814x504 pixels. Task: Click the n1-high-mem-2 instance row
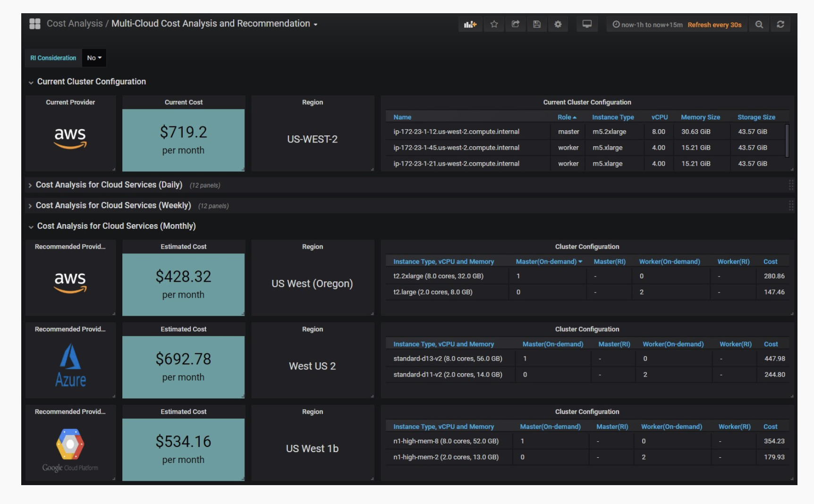587,457
